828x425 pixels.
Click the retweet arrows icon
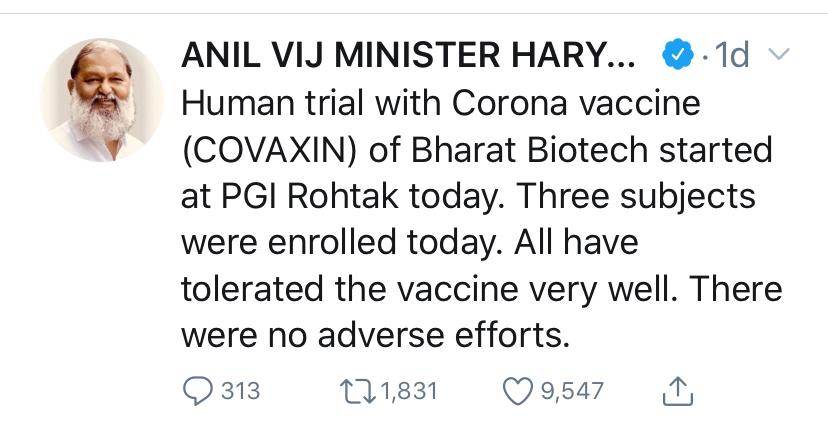[x=358, y=391]
